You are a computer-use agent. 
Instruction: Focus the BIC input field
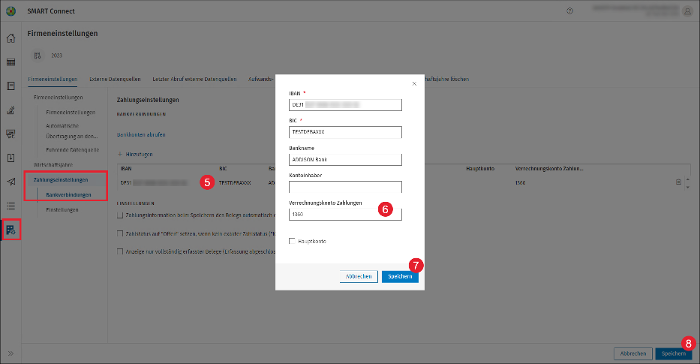(x=345, y=132)
